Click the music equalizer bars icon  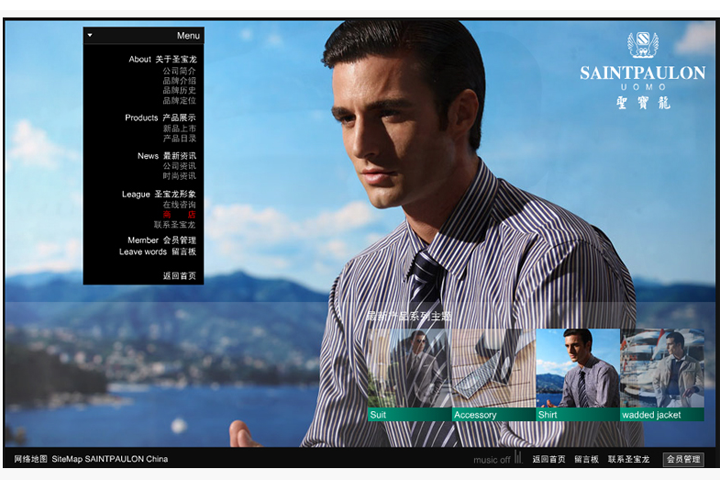click(x=518, y=459)
